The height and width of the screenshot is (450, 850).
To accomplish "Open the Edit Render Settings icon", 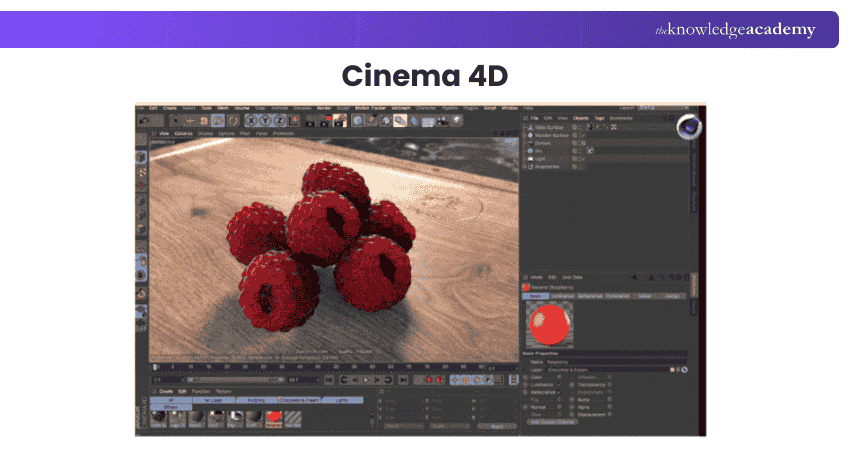I will pos(339,120).
